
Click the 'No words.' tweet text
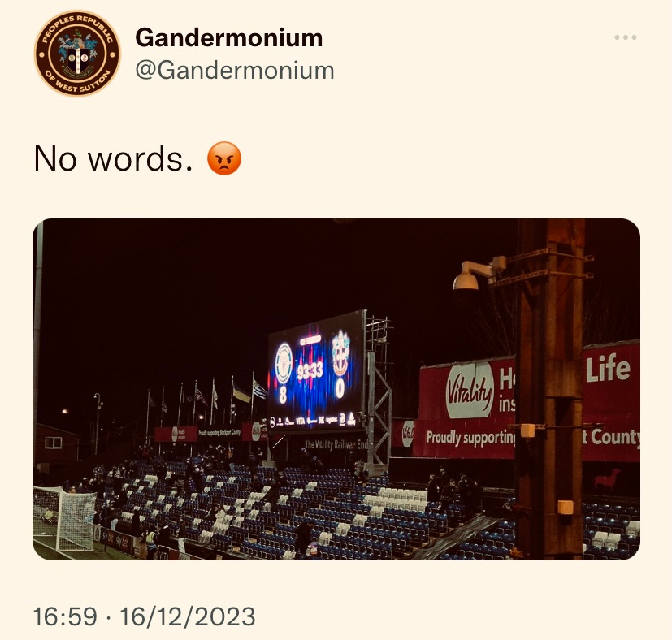(113, 158)
